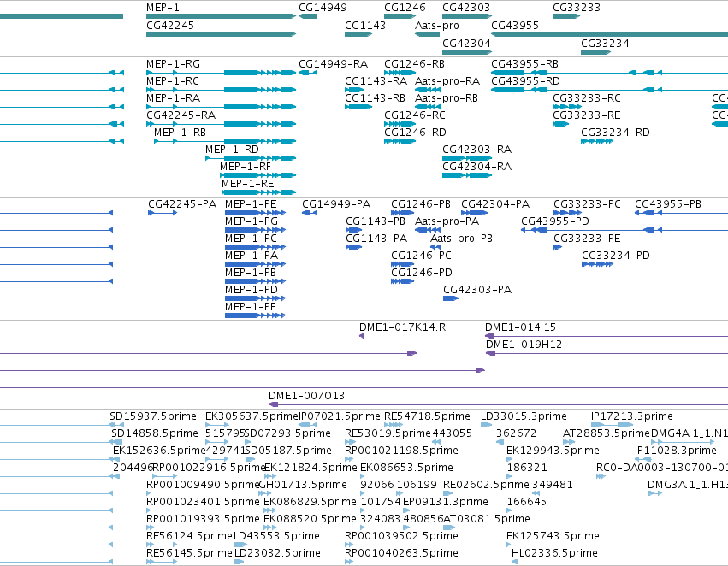Image resolution: width=728 pixels, height=566 pixels.
Task: Select protein CG43955-PD
Action: click(x=624, y=230)
